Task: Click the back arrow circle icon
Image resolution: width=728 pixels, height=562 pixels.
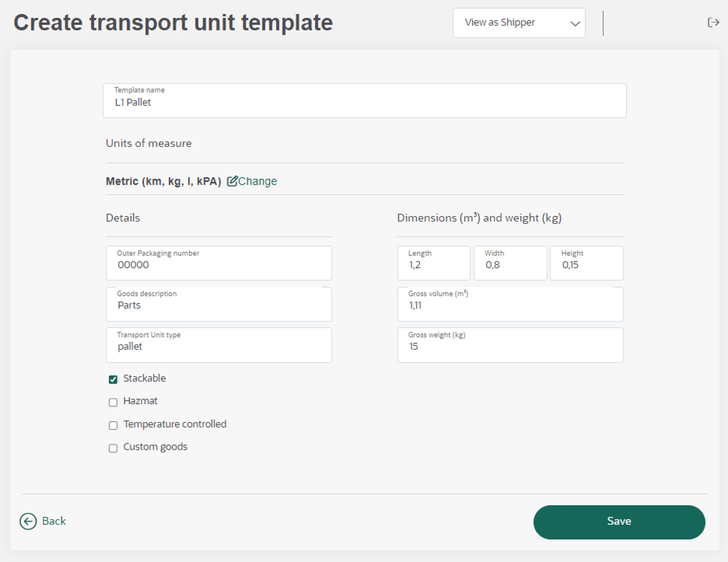Action: (x=28, y=521)
